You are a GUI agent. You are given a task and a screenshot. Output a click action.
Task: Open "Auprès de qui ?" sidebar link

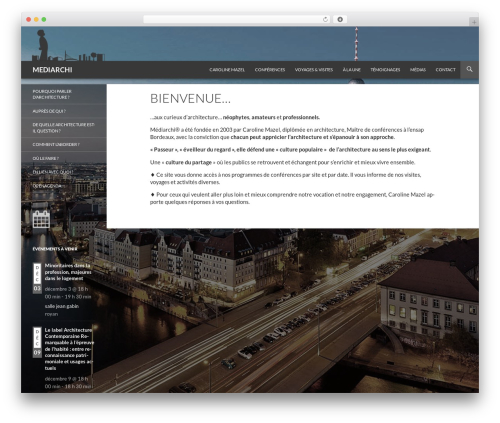point(49,111)
